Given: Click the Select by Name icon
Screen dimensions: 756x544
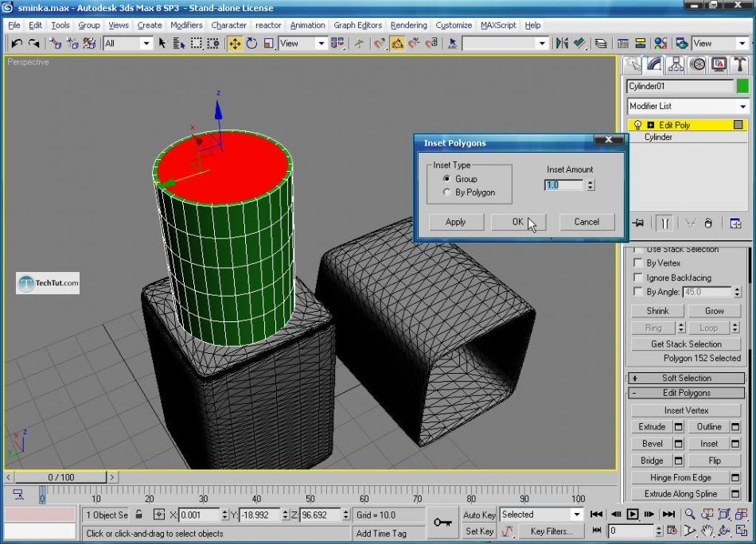Looking at the screenshot, I should point(177,44).
